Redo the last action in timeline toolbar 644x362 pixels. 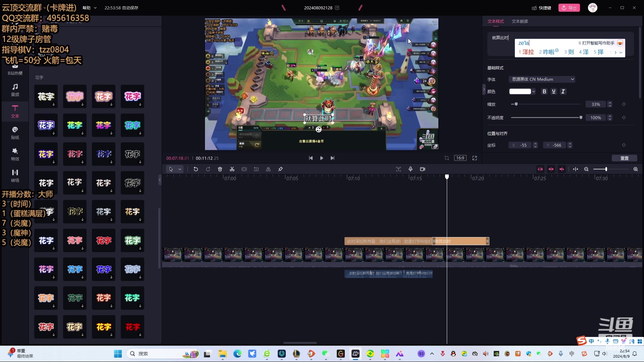tap(208, 169)
